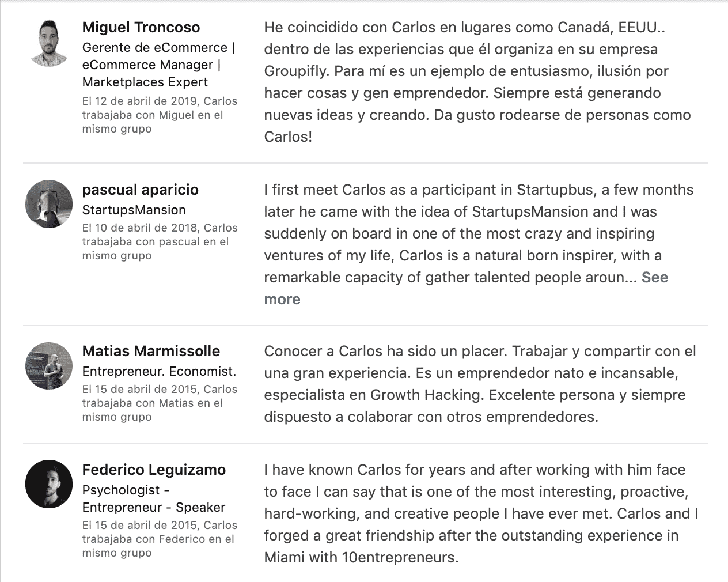
Task: Click Miguel's recommendation text about Groupifly
Action: [x=477, y=82]
